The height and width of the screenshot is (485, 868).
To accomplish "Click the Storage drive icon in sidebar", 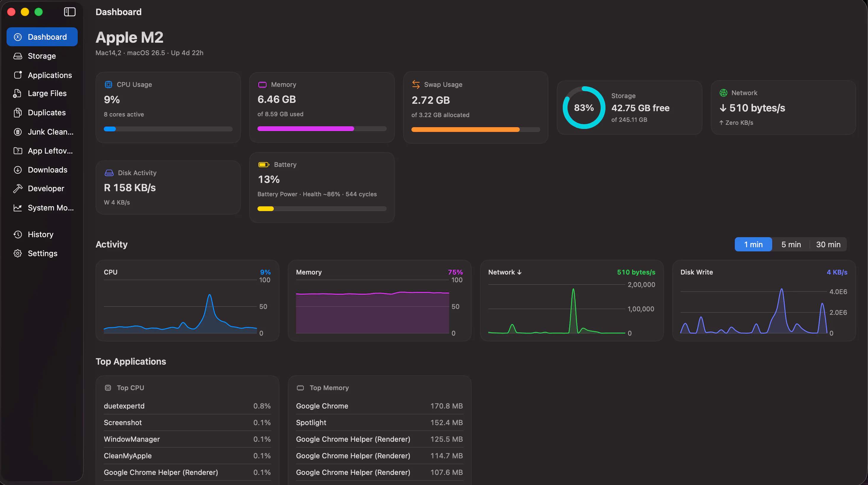I will (x=18, y=56).
